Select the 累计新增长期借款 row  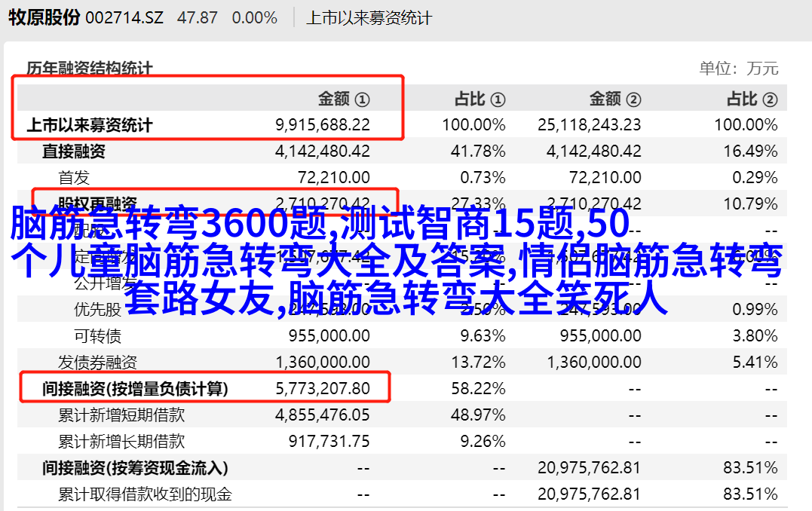[121, 441]
